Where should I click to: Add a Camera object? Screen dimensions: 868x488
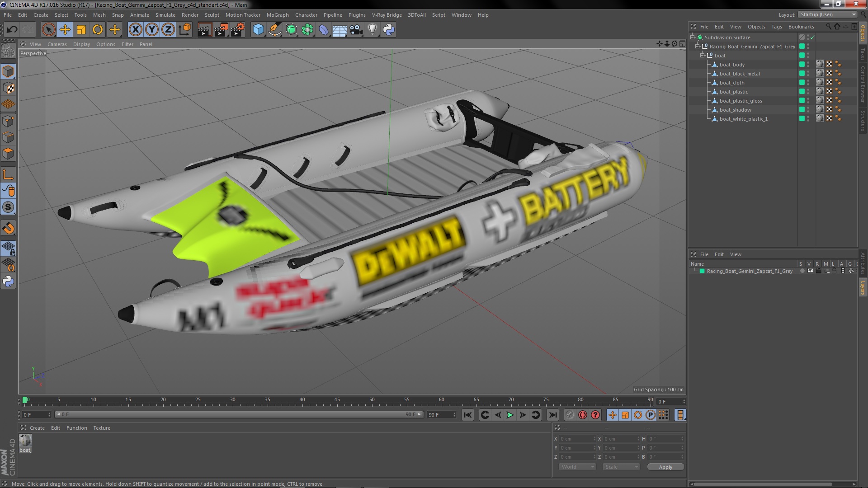pos(356,30)
